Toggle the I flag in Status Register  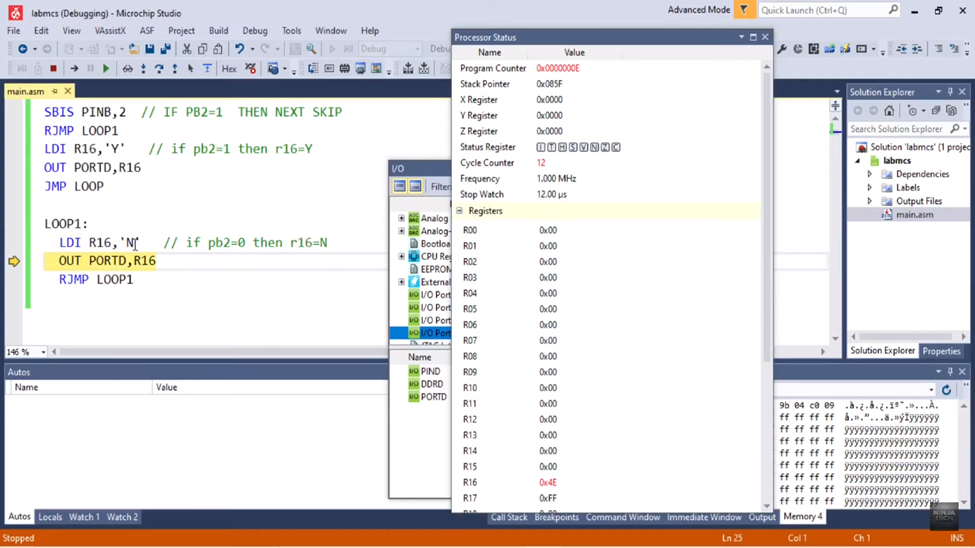point(541,147)
